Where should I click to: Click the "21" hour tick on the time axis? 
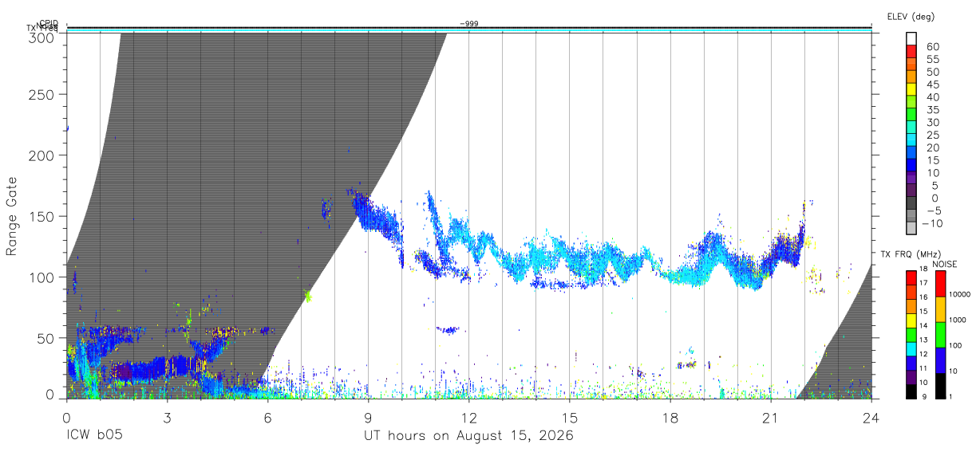[770, 418]
